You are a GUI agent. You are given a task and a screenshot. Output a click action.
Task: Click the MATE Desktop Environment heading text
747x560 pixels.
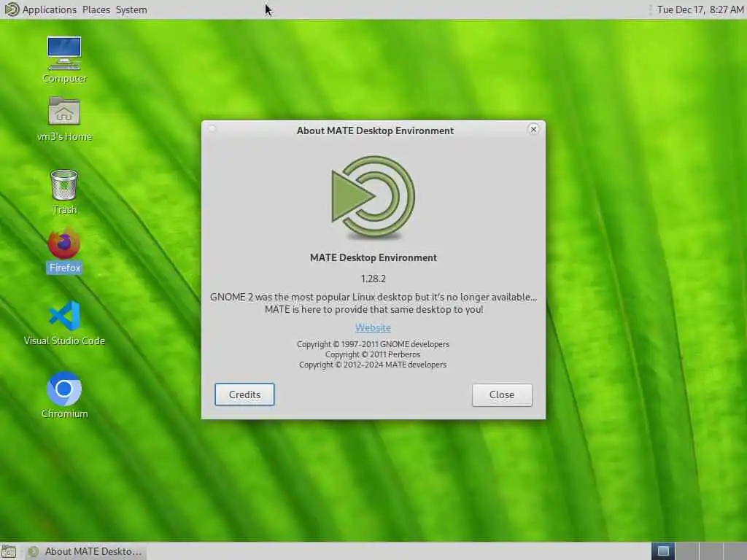pyautogui.click(x=373, y=257)
